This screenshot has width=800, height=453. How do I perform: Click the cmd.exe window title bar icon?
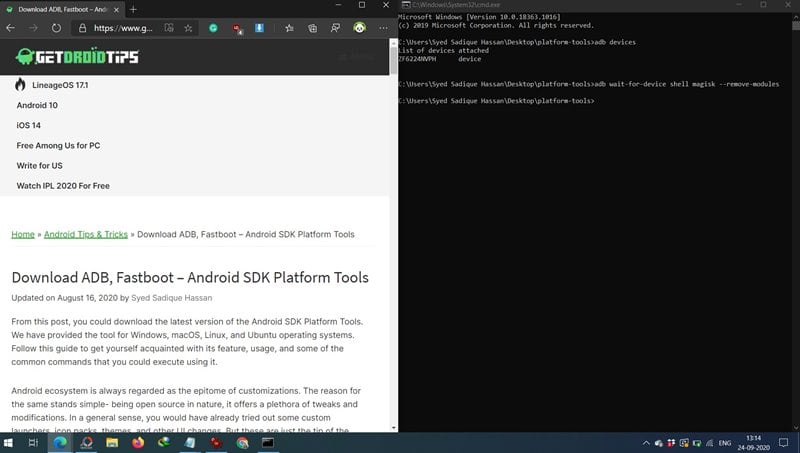[406, 5]
